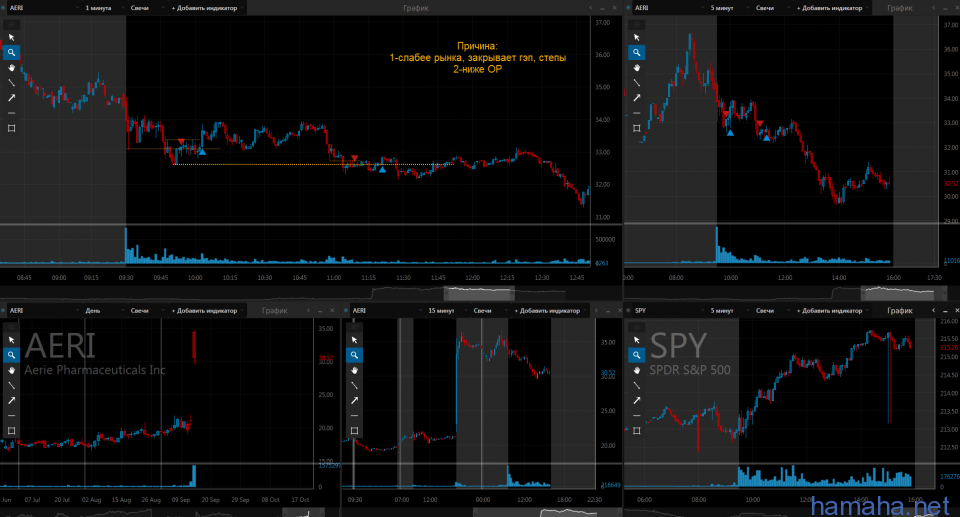Image resolution: width=960 pixels, height=517 pixels.
Task: Click the SPY symbol field
Action: (x=669, y=311)
